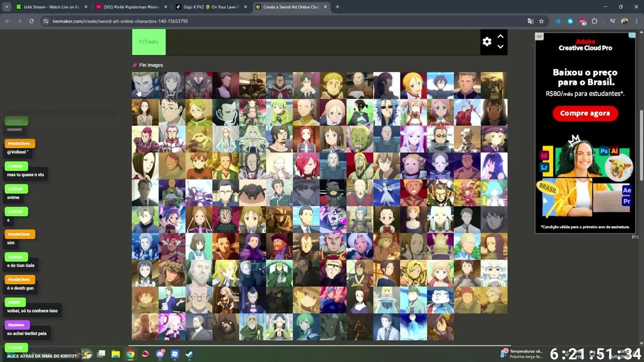Open File Explorer from the taskbar

point(116,354)
